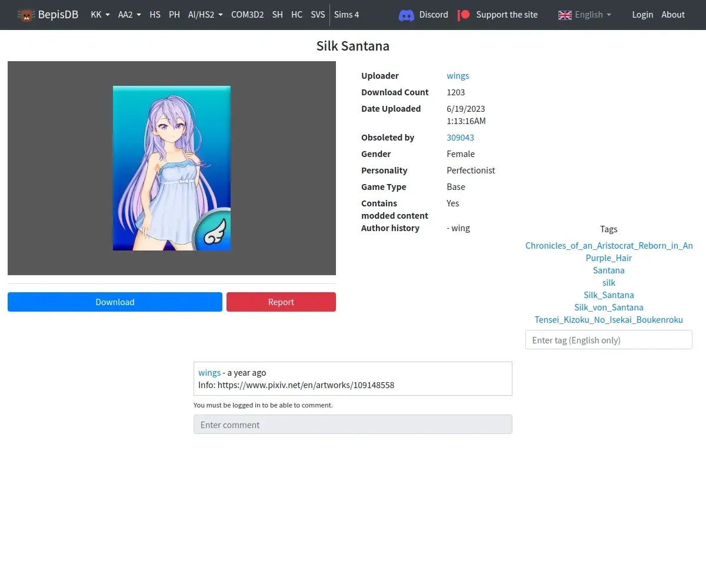The width and height of the screenshot is (706, 588).
Task: Click the red Report button
Action: 281,302
